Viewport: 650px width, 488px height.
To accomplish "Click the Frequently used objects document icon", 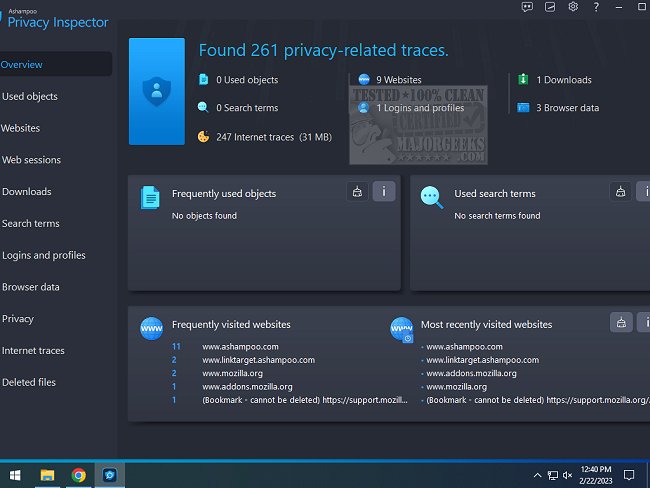I will (150, 198).
